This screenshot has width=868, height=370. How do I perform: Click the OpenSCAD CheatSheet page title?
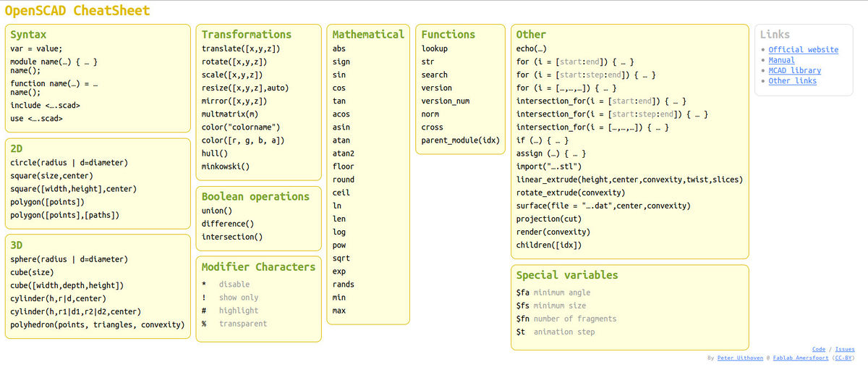pos(77,11)
